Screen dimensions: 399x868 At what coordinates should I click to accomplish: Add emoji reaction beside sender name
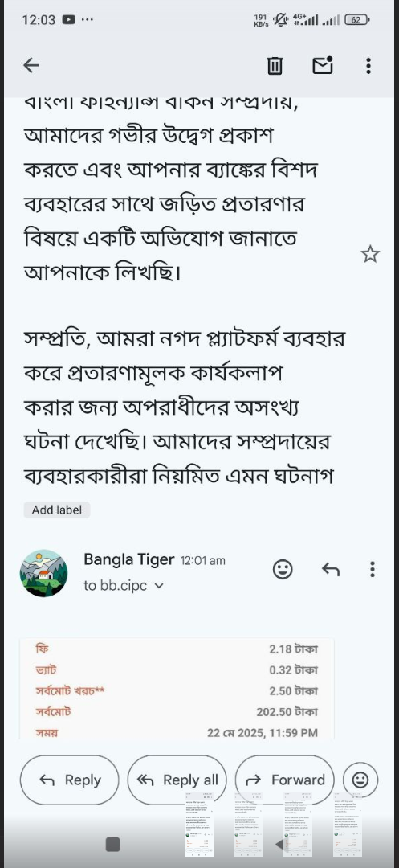[x=283, y=569]
